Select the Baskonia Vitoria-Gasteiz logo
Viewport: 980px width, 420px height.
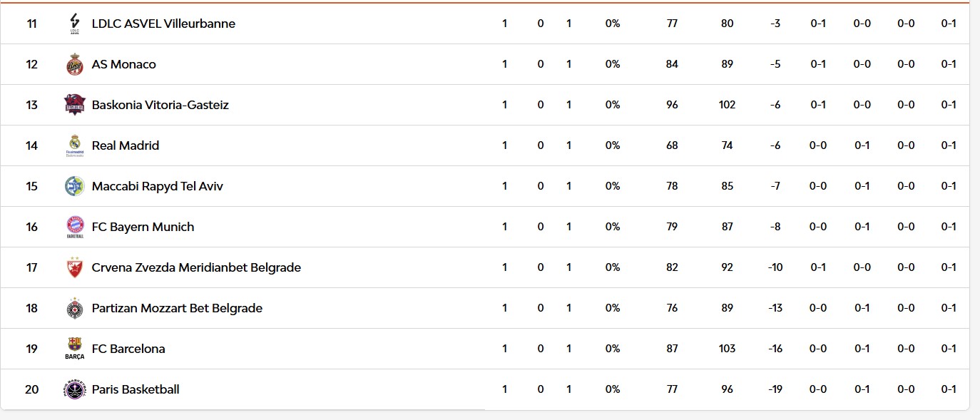pos(75,105)
